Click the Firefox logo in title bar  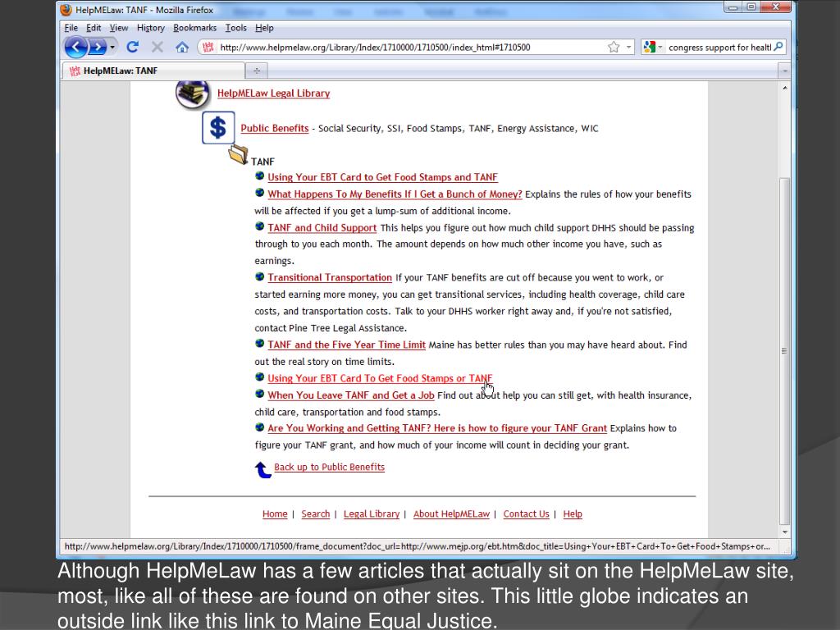(x=66, y=10)
